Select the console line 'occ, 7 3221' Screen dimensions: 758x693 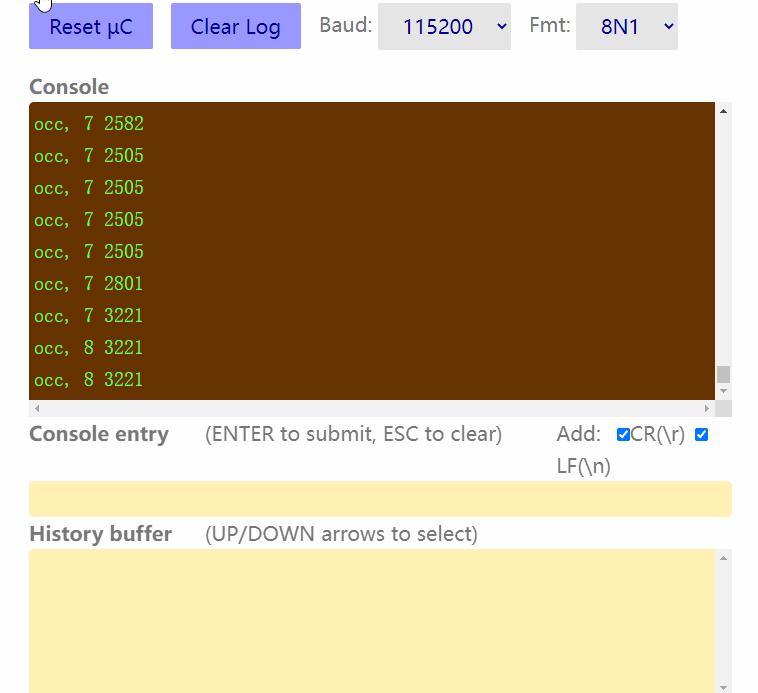coord(89,316)
